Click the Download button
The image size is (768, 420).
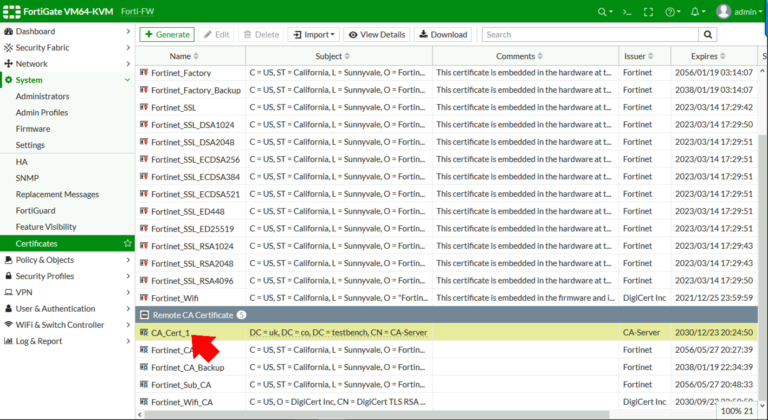tap(443, 34)
